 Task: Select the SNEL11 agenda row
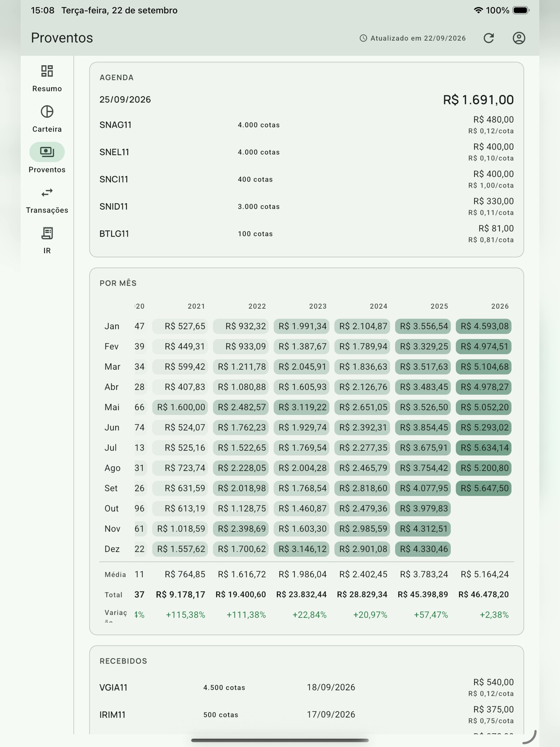coord(306,152)
